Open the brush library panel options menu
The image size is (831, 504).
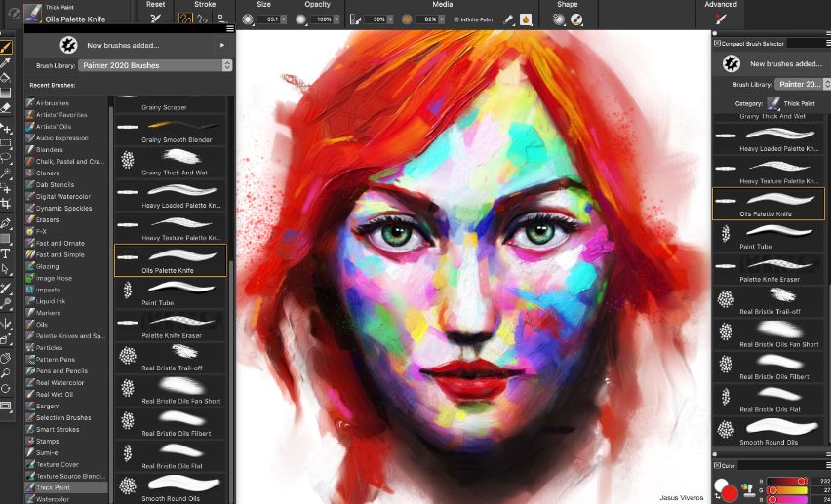230,28
